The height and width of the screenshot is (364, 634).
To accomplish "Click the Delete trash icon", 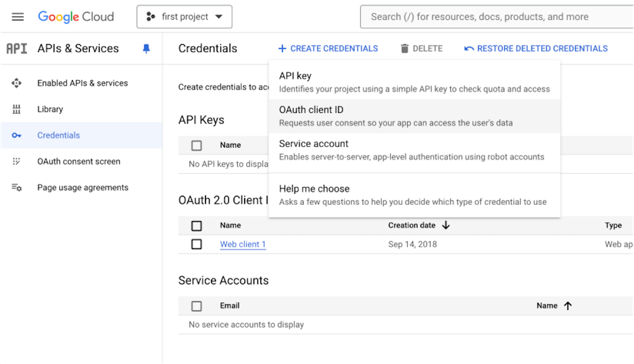I will tap(405, 49).
